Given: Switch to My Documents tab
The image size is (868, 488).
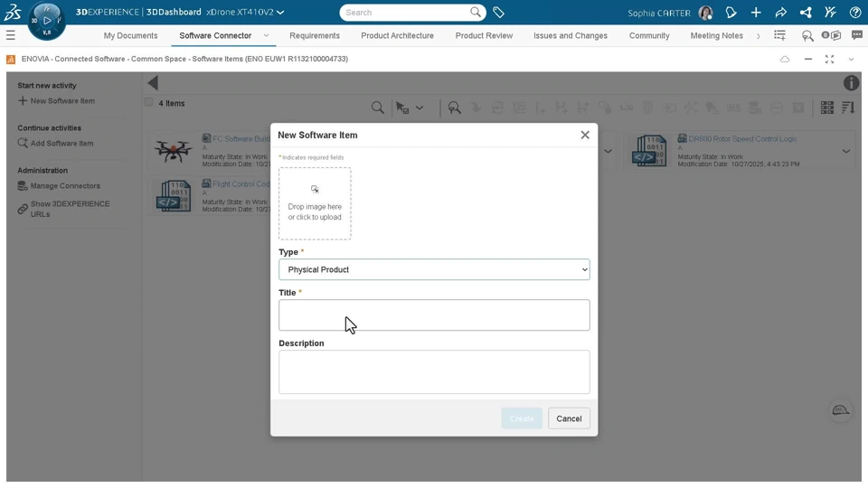Looking at the screenshot, I should click(x=130, y=35).
